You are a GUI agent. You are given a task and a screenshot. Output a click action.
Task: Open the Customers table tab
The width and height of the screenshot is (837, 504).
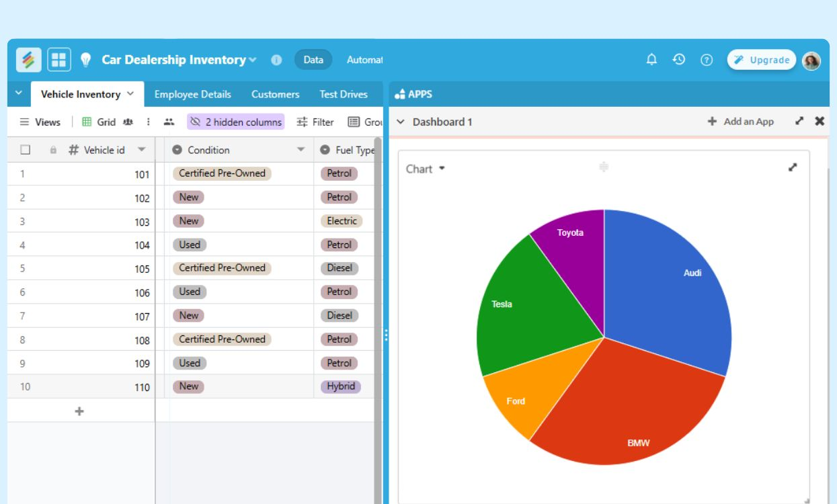[276, 94]
